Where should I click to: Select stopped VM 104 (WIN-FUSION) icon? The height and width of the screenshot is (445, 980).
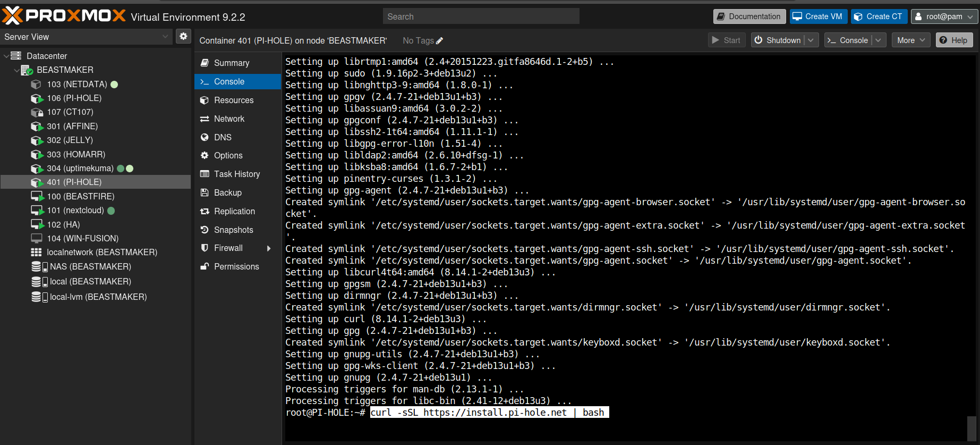[37, 238]
